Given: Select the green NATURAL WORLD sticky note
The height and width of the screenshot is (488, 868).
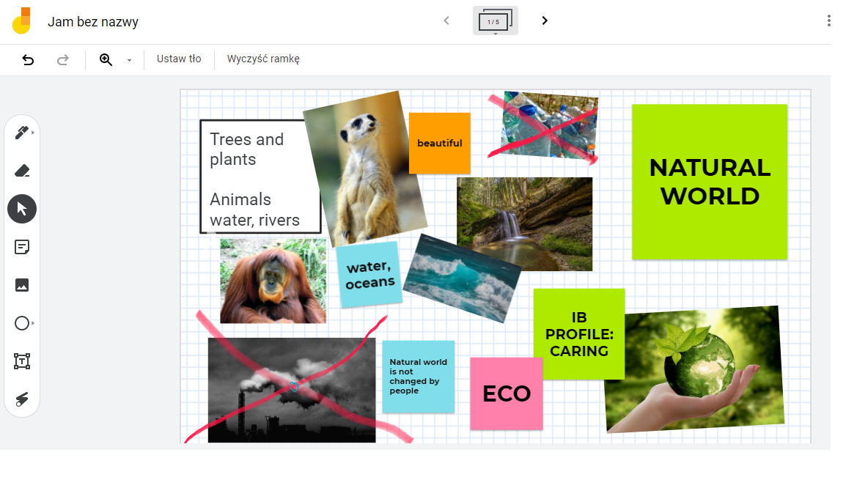Looking at the screenshot, I should (710, 182).
